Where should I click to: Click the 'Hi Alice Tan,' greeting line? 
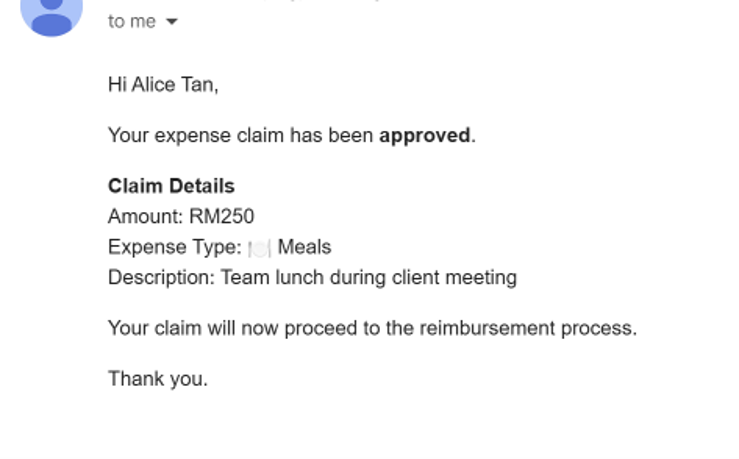pyautogui.click(x=163, y=85)
